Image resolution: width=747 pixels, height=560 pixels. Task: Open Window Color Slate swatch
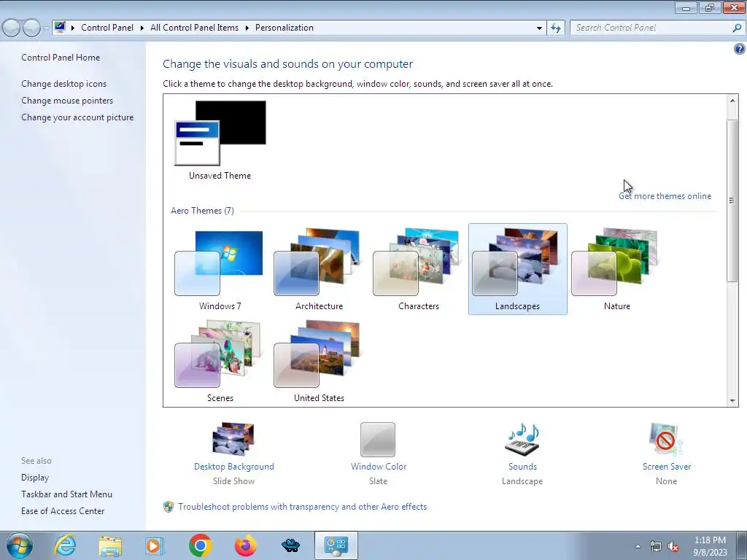point(378,440)
